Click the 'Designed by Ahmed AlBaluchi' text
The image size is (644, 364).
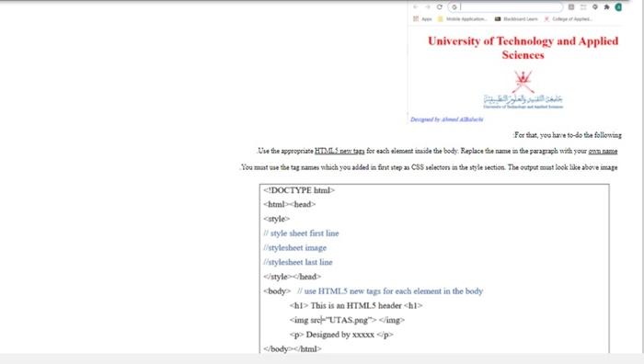(x=447, y=119)
